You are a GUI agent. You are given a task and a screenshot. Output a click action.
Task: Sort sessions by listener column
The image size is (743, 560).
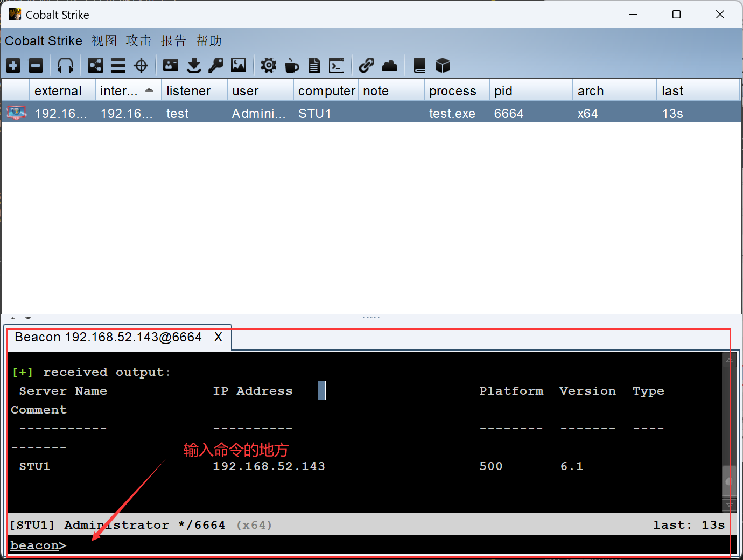[194, 90]
